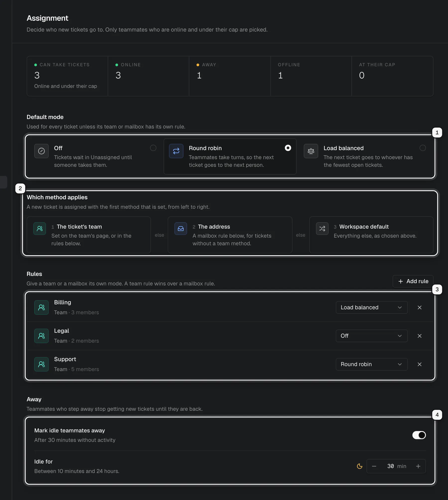Decrease idle minutes with minus button

pyautogui.click(x=374, y=466)
